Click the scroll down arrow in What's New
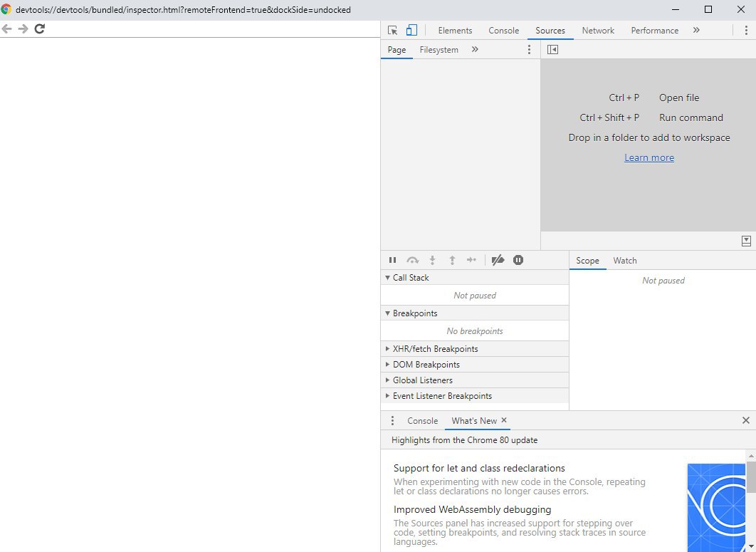Viewport: 756px width, 552px height. click(x=751, y=547)
